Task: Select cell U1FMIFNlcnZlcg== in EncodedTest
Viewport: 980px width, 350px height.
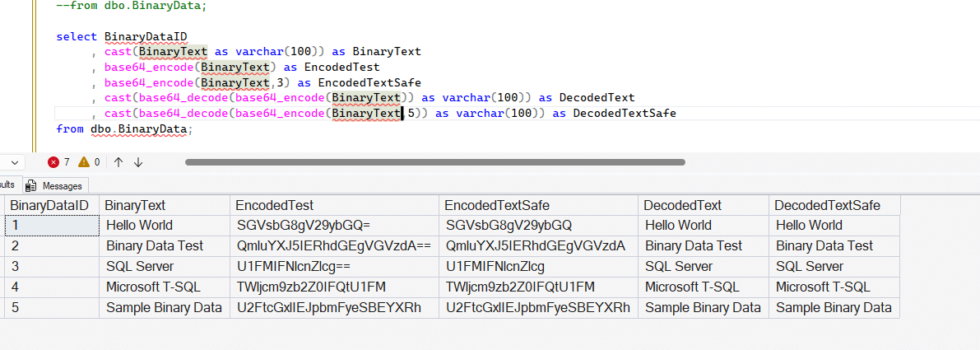Action: (334, 267)
